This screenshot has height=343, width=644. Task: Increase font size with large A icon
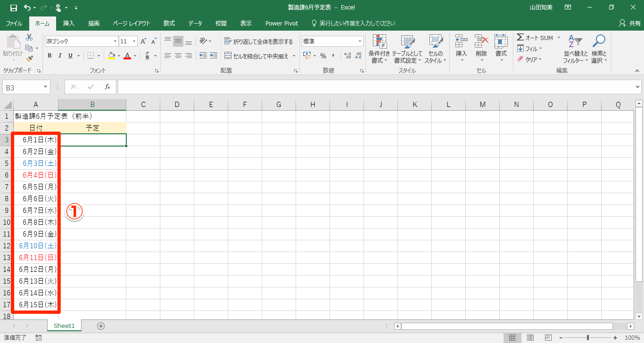click(143, 41)
